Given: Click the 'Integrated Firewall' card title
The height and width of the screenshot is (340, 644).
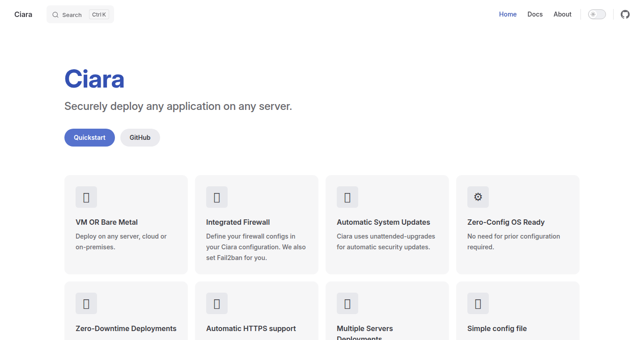Looking at the screenshot, I should click(238, 222).
